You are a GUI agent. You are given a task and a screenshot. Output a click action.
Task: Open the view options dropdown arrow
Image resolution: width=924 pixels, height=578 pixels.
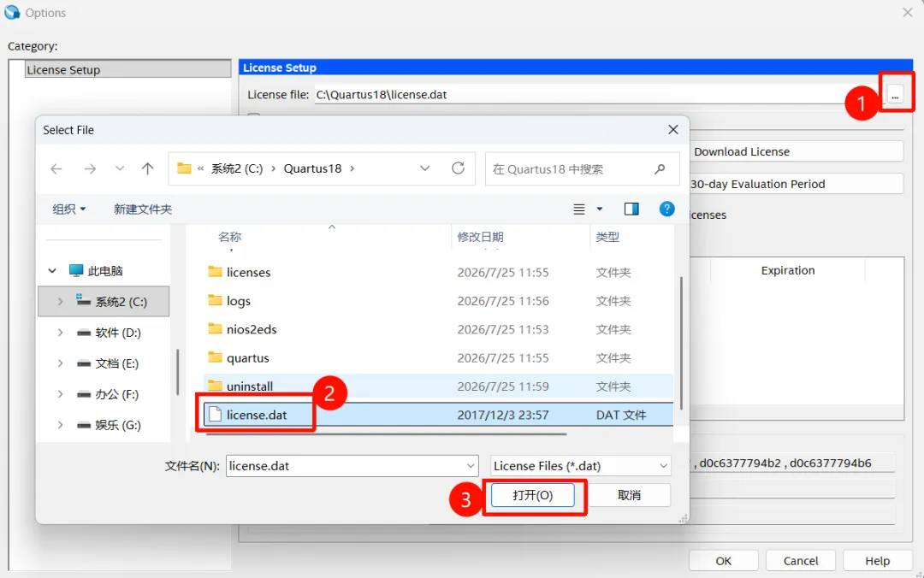(599, 209)
